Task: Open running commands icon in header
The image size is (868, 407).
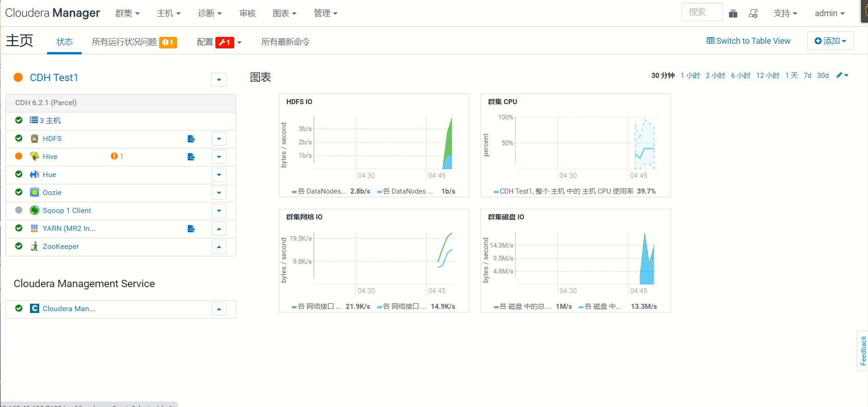Action: 753,13
